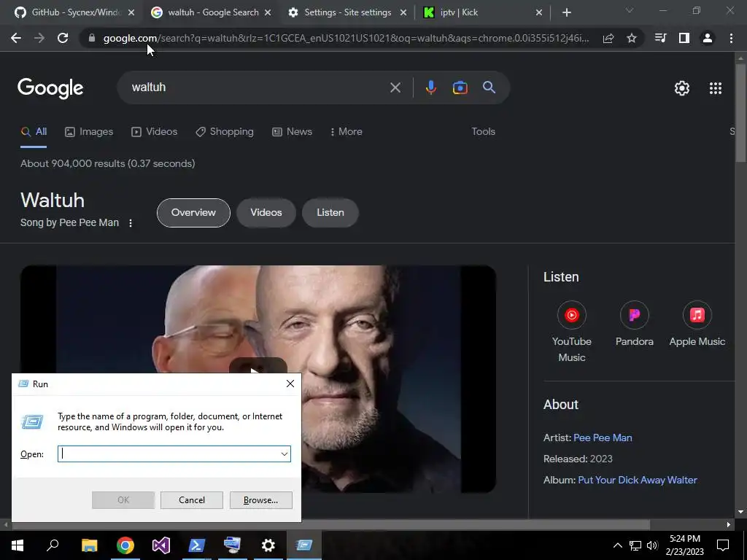Search by image with Google Lens
Image resolution: width=747 pixels, height=560 pixels.
tap(460, 87)
